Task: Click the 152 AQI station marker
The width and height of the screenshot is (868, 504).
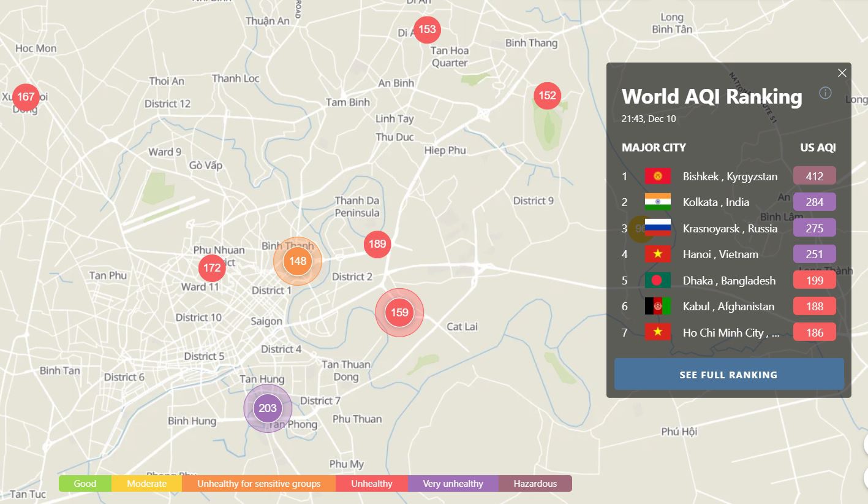Action: point(547,96)
